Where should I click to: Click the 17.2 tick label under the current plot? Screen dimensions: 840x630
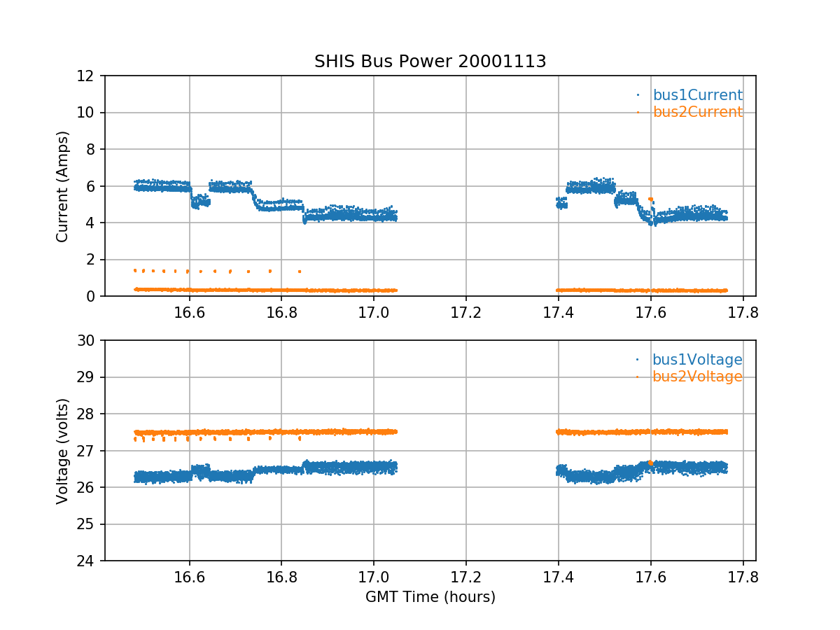(x=465, y=314)
